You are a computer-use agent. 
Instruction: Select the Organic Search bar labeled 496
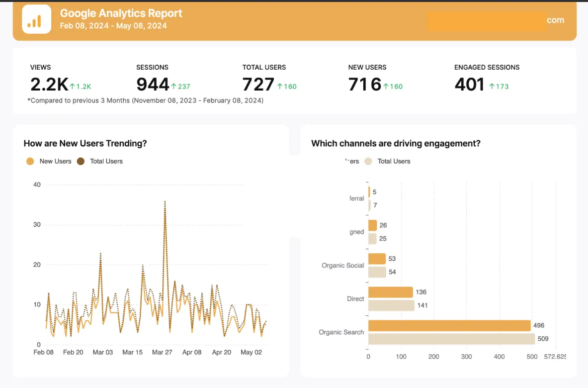(449, 326)
